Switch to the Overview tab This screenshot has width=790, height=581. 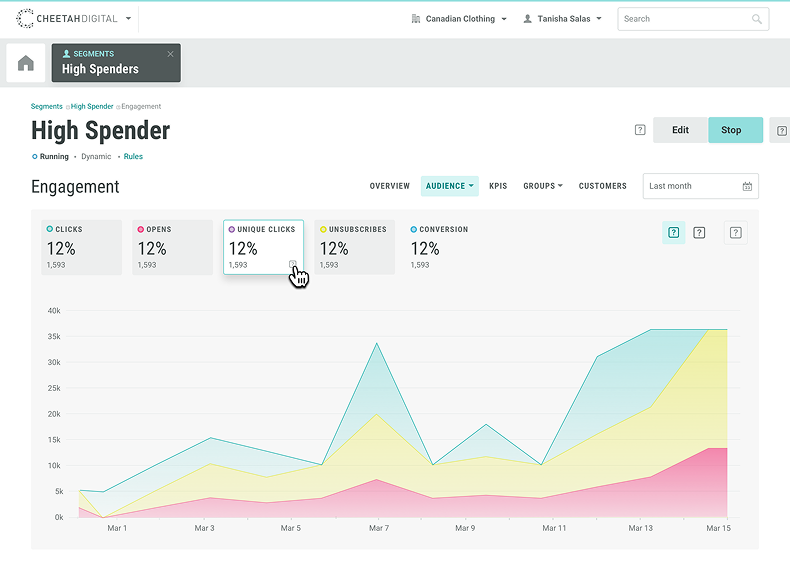pos(389,186)
